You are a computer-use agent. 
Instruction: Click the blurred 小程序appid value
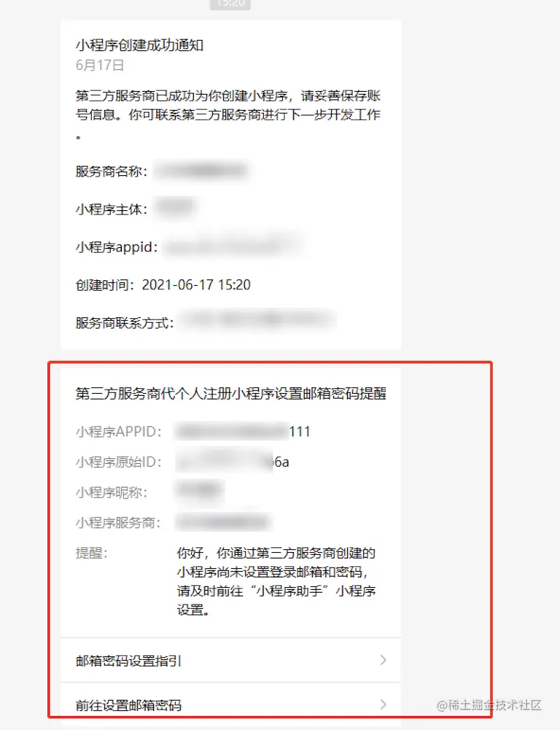(232, 247)
